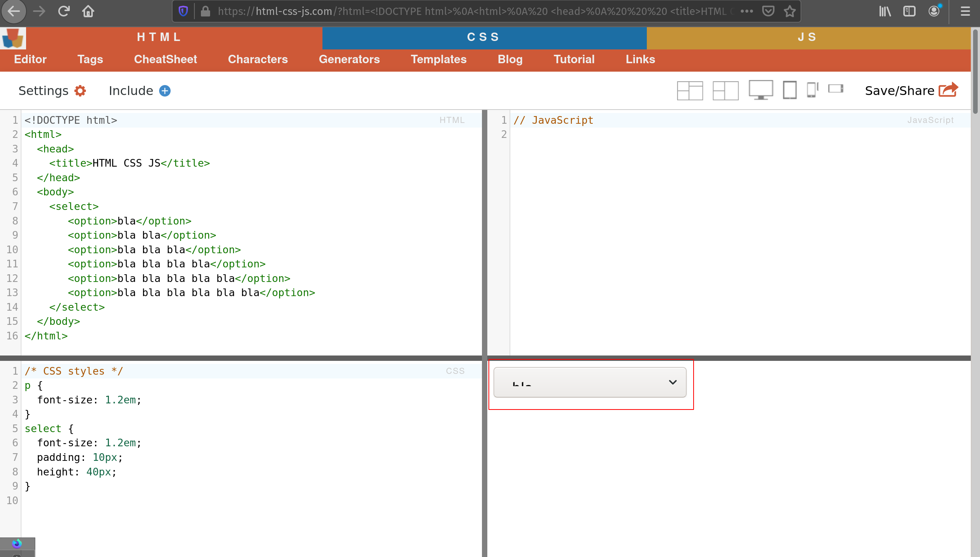This screenshot has width=980, height=557.
Task: Click the Include plus icon
Action: [165, 91]
